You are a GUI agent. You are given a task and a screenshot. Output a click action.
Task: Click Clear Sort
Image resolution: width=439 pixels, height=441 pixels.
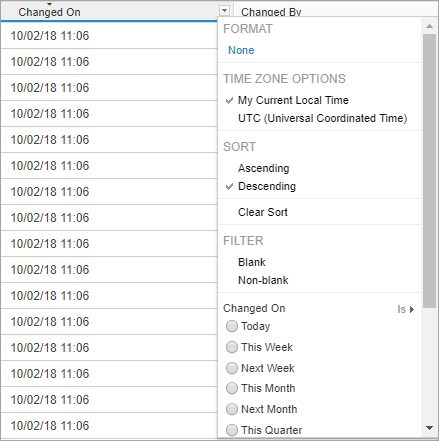(263, 212)
